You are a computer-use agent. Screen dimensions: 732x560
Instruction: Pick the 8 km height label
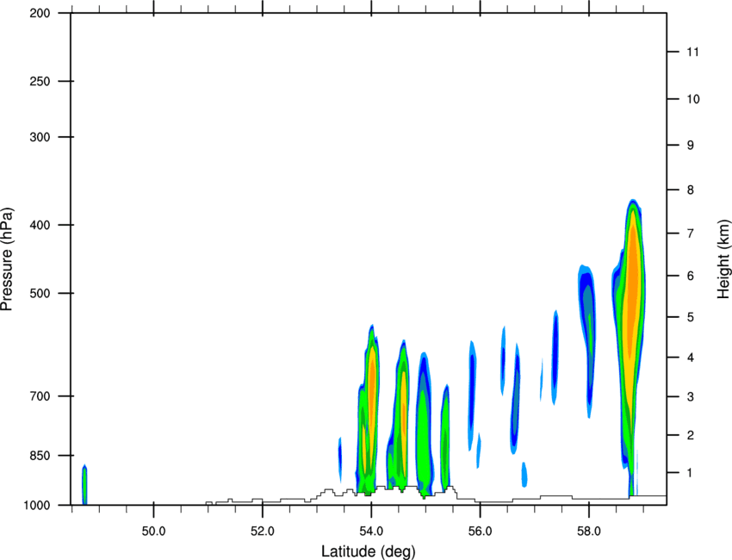(690, 190)
